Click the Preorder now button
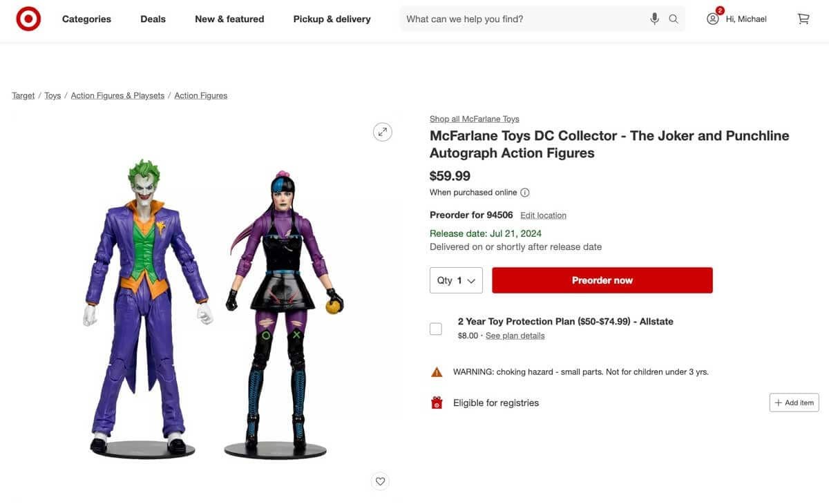 point(602,280)
